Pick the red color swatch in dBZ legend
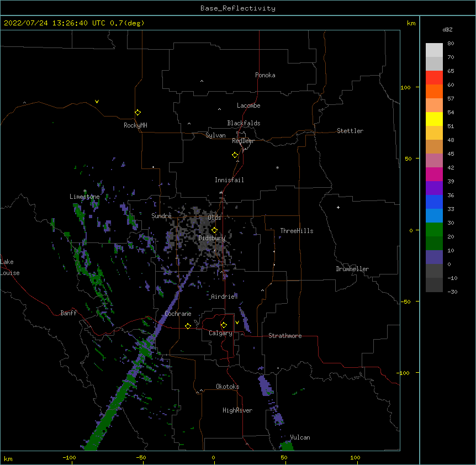The width and height of the screenshot is (476, 465). pos(434,78)
